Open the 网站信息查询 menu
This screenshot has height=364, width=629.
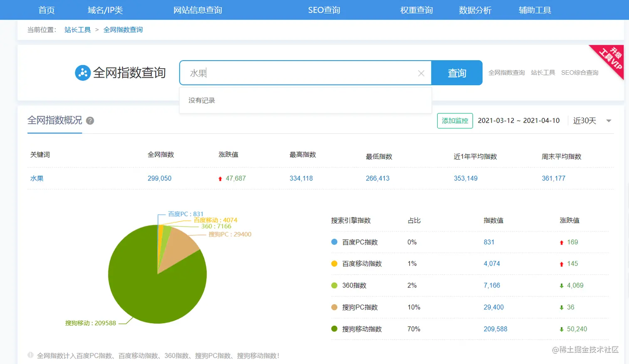[198, 10]
